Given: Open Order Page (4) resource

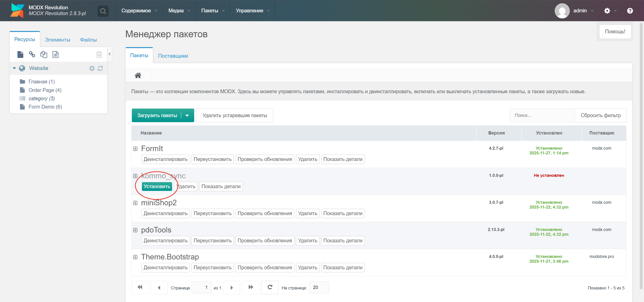Looking at the screenshot, I should (x=45, y=90).
